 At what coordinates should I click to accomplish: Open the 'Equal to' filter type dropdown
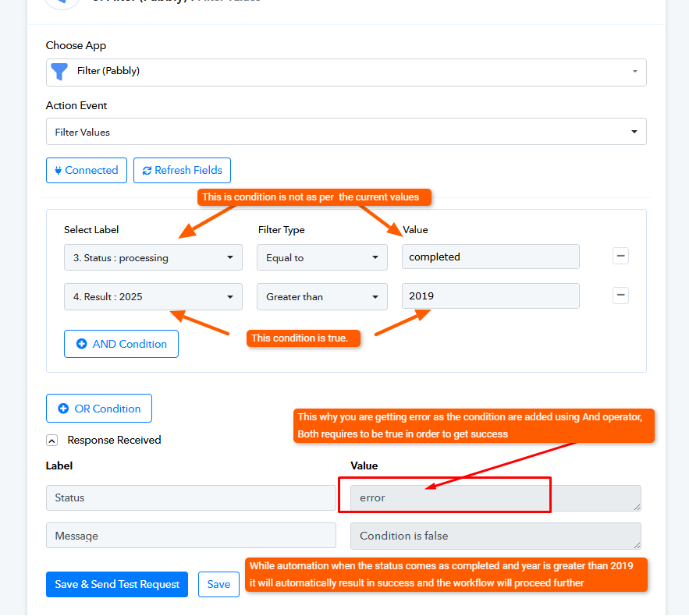click(322, 258)
